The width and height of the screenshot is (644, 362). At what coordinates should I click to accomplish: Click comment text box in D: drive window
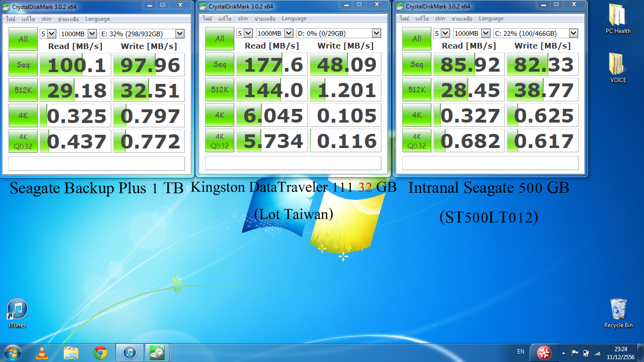[x=293, y=163]
